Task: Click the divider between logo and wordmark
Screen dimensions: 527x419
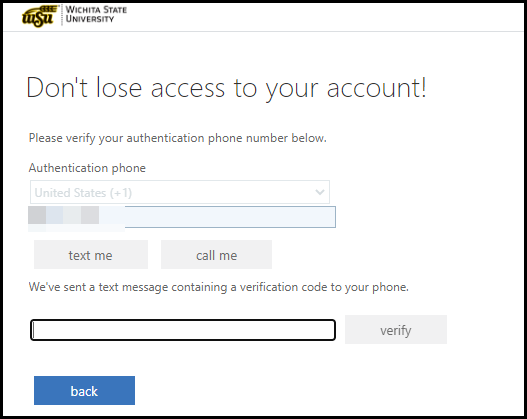Action: point(62,15)
